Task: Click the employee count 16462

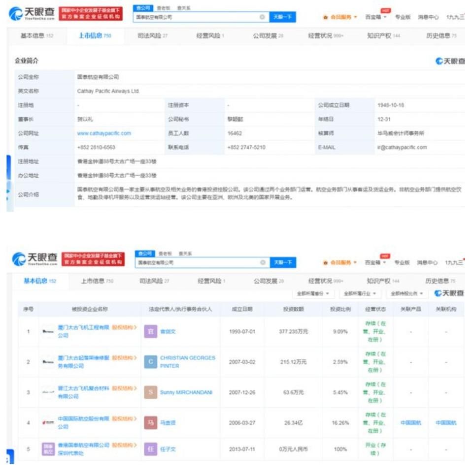Action: tap(235, 133)
